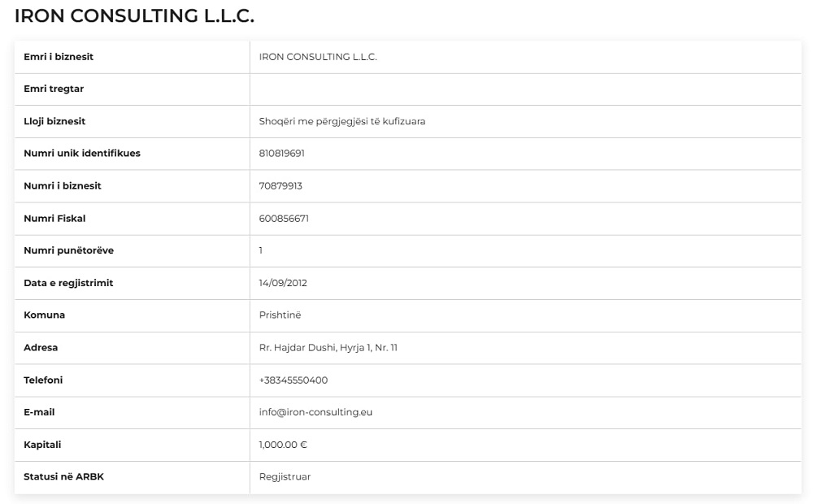Click fiscal number 600856671
Image resolution: width=813 pixels, height=504 pixels.
pos(284,218)
